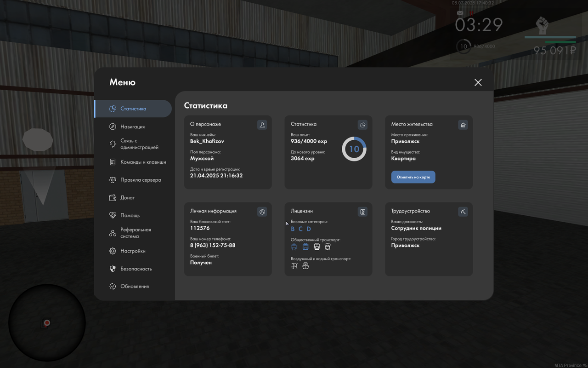Click the raised fist HUD icon
588x368 pixels.
(x=543, y=26)
